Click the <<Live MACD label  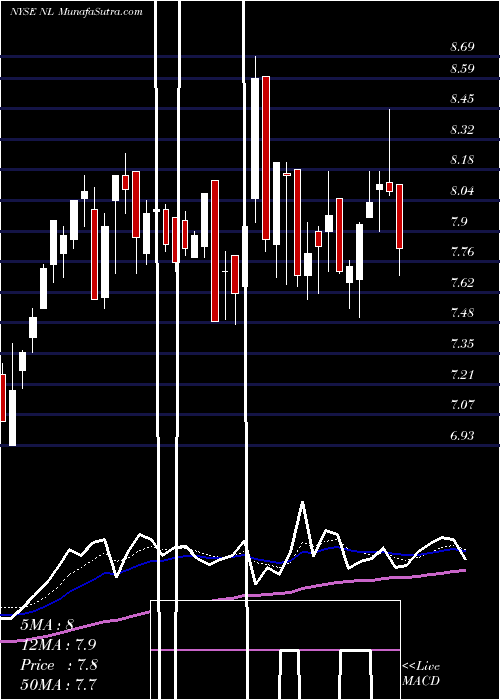tap(421, 673)
